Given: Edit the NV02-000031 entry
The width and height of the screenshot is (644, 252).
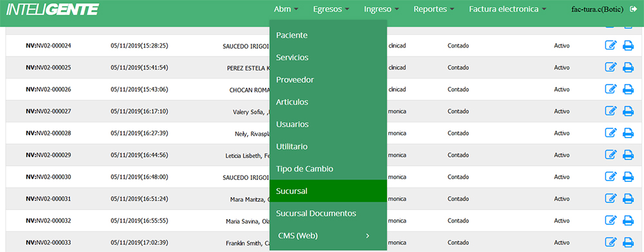Looking at the screenshot, I should click(x=611, y=199).
